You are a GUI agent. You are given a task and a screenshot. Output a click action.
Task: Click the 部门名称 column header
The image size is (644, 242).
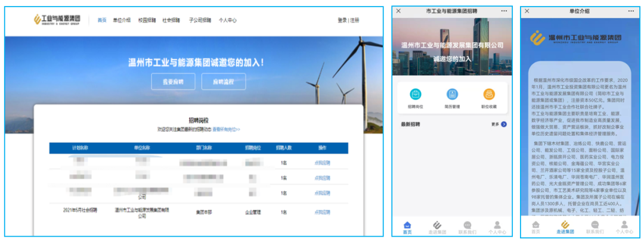pyautogui.click(x=204, y=148)
